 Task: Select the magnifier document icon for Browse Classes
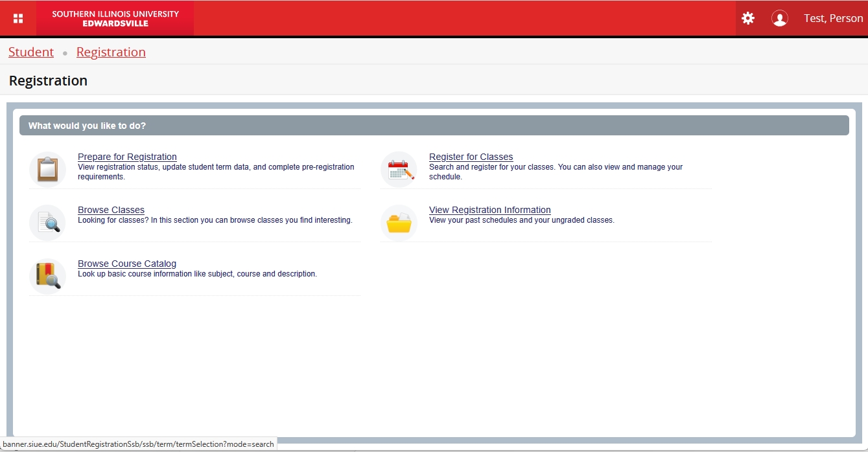click(x=48, y=222)
